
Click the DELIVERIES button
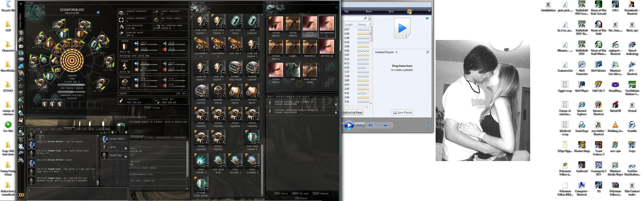(x=302, y=199)
